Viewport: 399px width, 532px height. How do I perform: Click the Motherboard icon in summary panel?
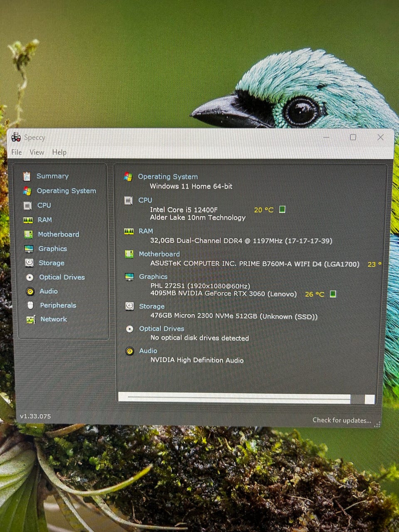pyautogui.click(x=129, y=254)
